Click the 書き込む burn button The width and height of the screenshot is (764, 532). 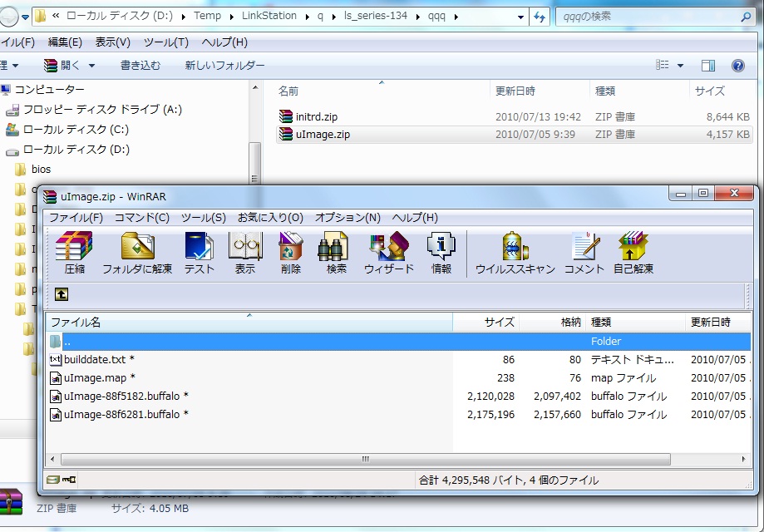[x=140, y=66]
